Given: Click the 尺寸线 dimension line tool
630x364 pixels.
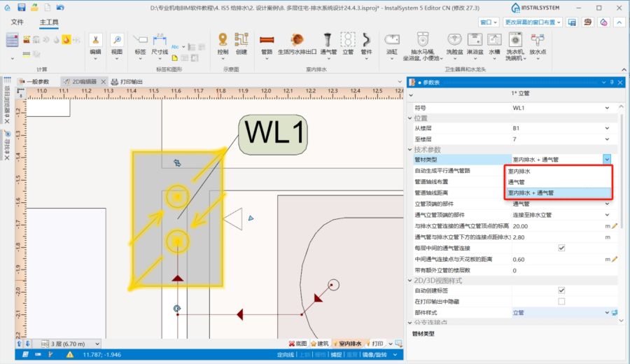Looking at the screenshot, I should point(159,42).
